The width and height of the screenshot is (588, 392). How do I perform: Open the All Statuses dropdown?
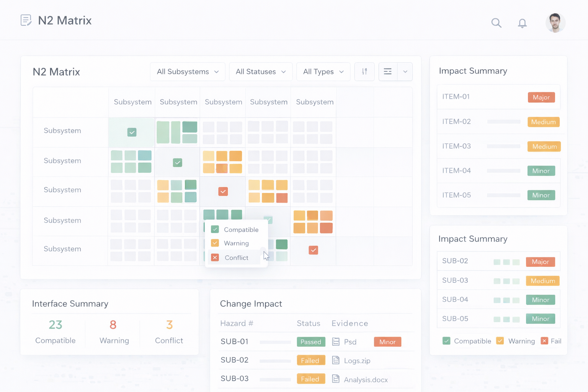(x=261, y=72)
